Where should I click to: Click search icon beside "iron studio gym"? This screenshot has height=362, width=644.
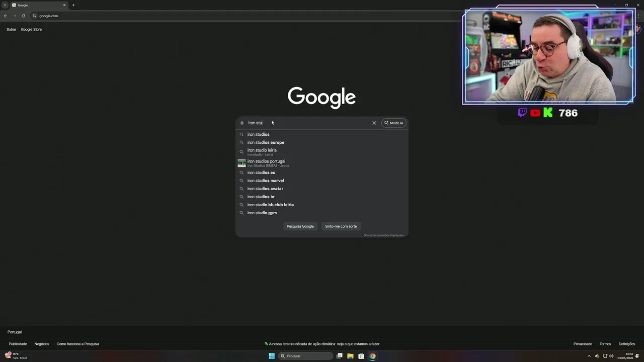pos(242,213)
